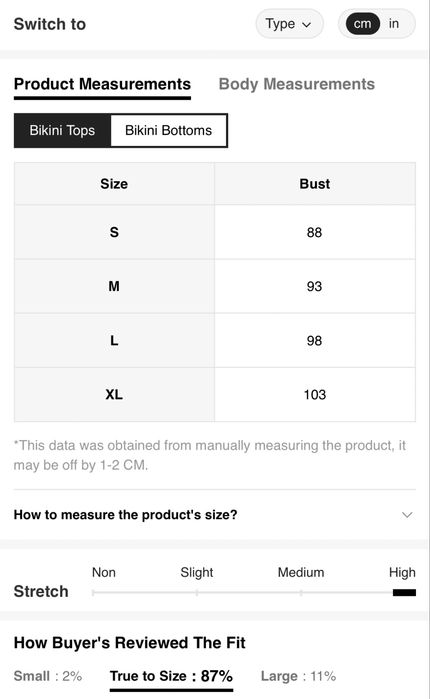Open the Body Measurements tab
Image resolution: width=430 pixels, height=699 pixels.
297,84
